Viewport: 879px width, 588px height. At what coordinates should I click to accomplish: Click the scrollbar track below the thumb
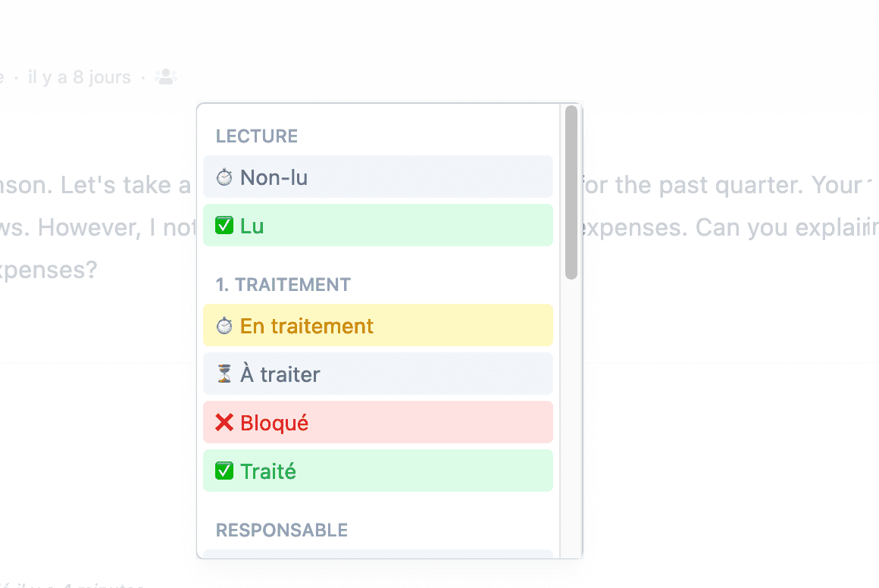click(571, 418)
